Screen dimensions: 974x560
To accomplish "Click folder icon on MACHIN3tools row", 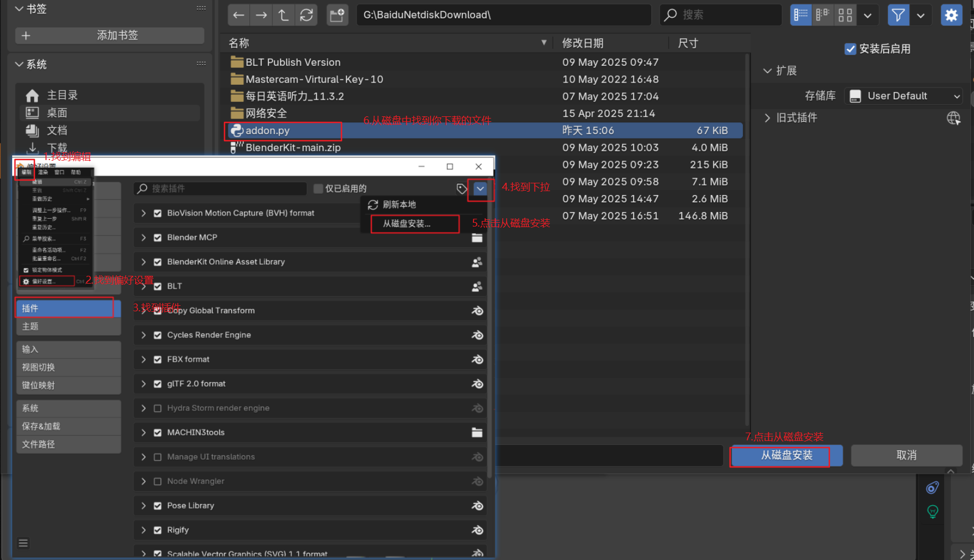I will click(x=477, y=433).
